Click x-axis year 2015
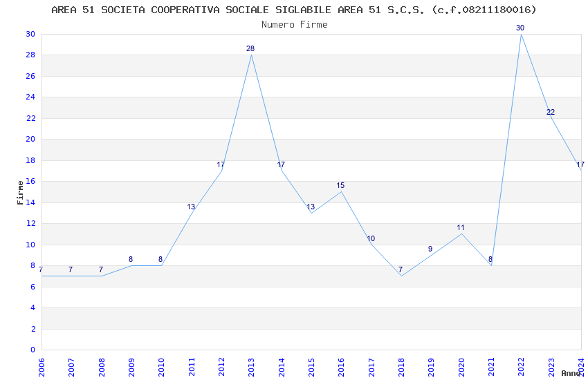The width and height of the screenshot is (588, 380). [x=311, y=367]
